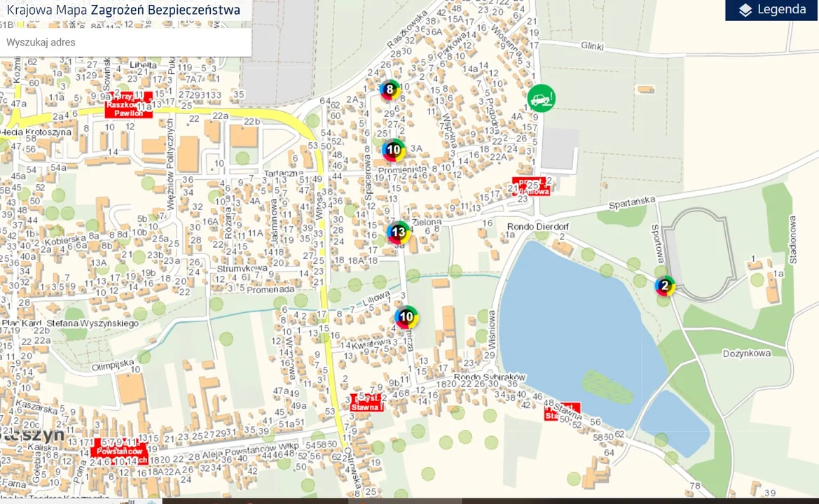Open the cluster marker 10 near Liliowa
This screenshot has height=504, width=819.
406,316
